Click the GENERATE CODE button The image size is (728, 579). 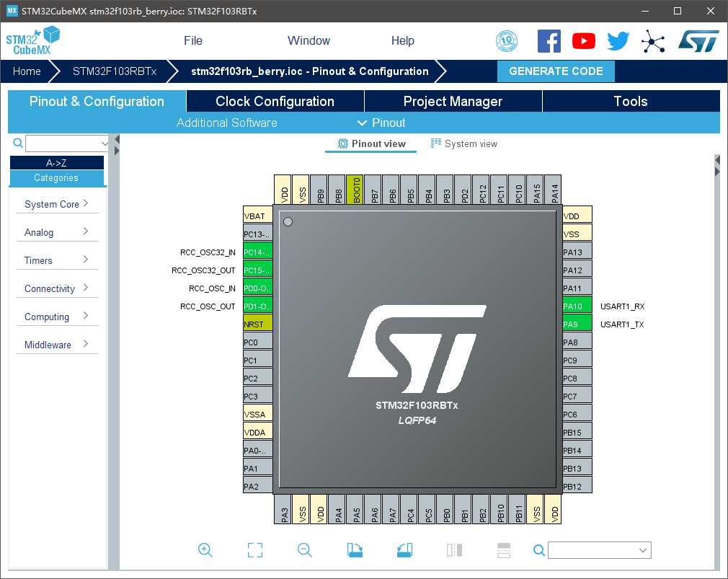[x=556, y=71]
